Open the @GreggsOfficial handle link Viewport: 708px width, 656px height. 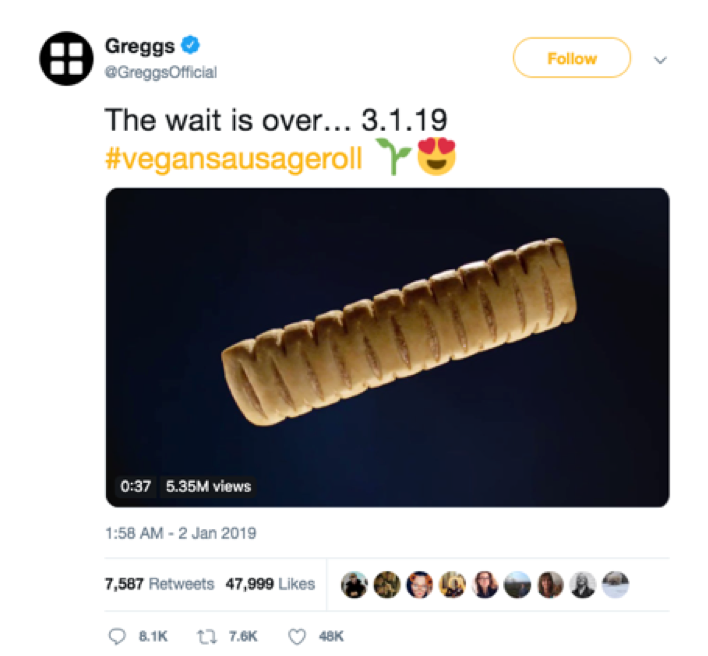pyautogui.click(x=161, y=72)
